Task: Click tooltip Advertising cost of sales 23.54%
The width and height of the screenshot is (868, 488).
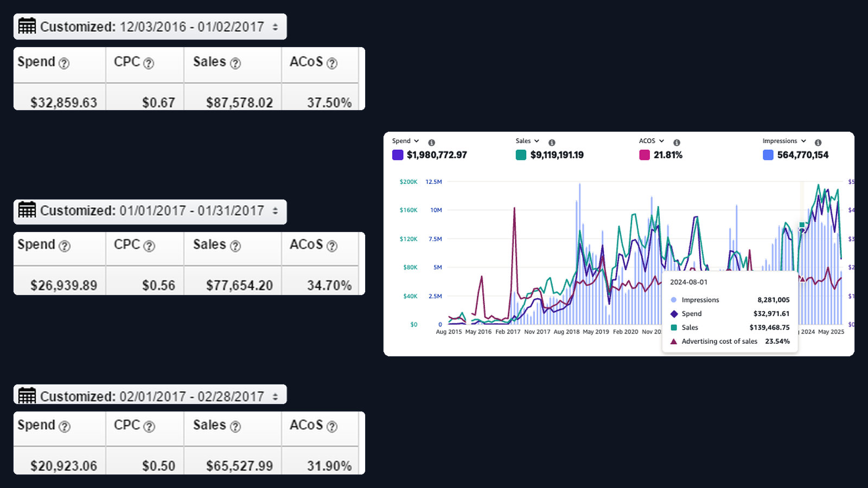Action: (777, 342)
